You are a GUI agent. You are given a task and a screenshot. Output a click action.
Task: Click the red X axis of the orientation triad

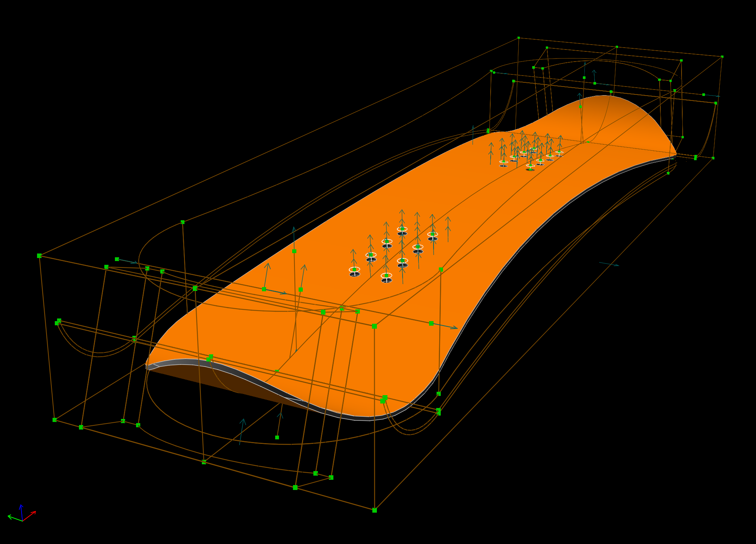(29, 516)
